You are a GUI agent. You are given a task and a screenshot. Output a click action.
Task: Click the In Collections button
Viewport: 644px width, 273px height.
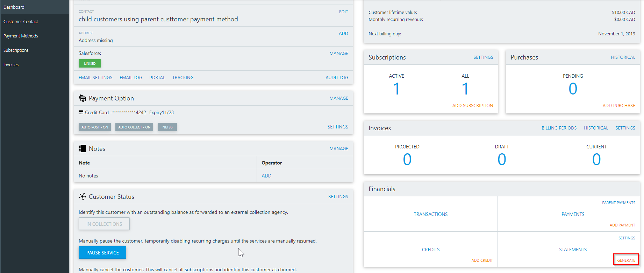104,224
